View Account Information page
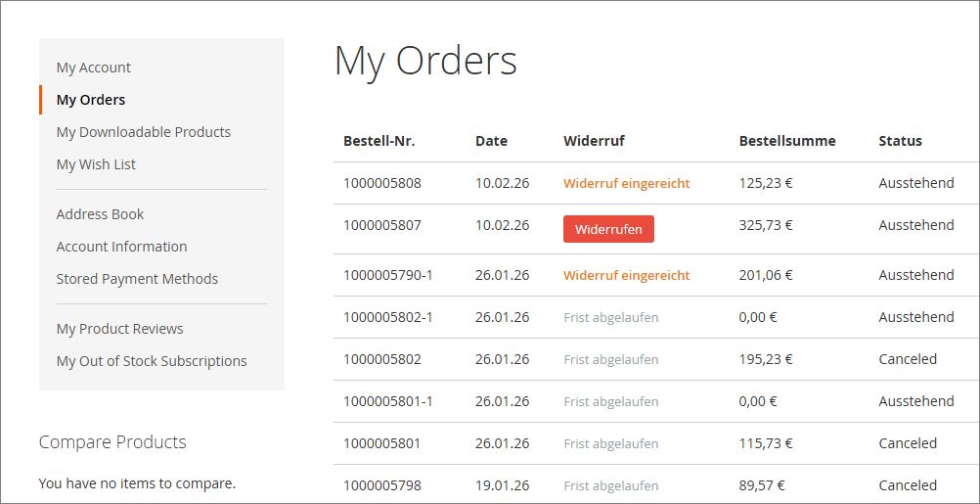980x504 pixels. click(x=121, y=247)
